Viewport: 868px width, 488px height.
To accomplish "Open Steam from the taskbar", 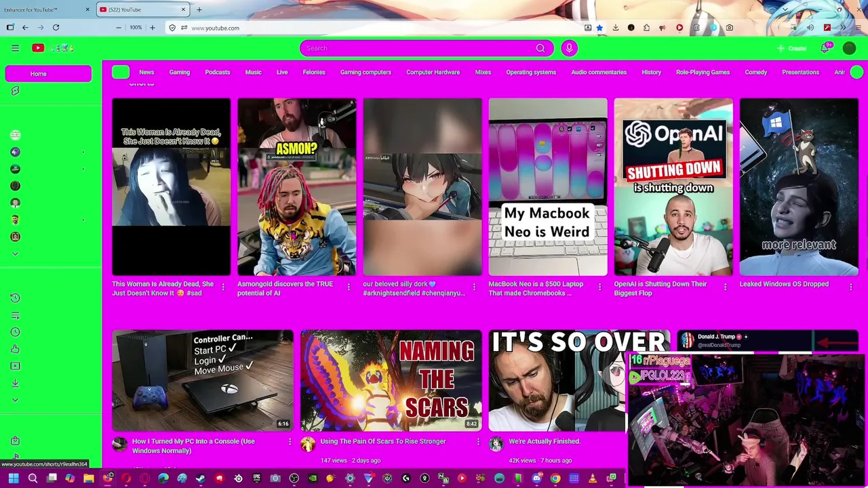I will pyautogui.click(x=200, y=479).
